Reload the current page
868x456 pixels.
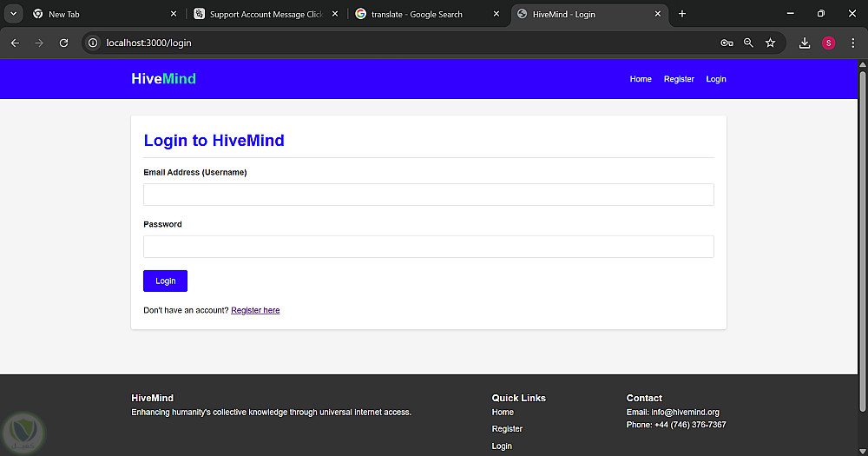[63, 43]
